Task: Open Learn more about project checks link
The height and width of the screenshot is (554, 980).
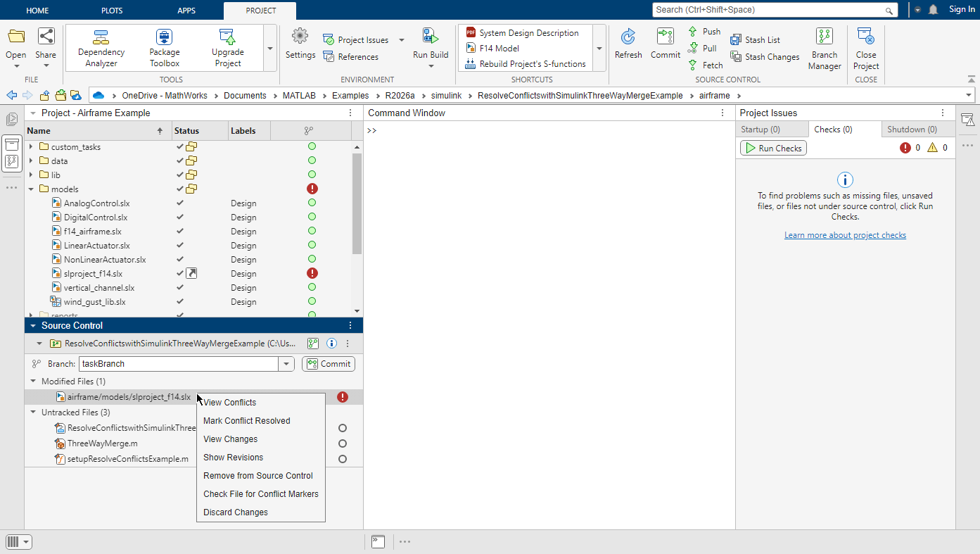Action: tap(845, 235)
